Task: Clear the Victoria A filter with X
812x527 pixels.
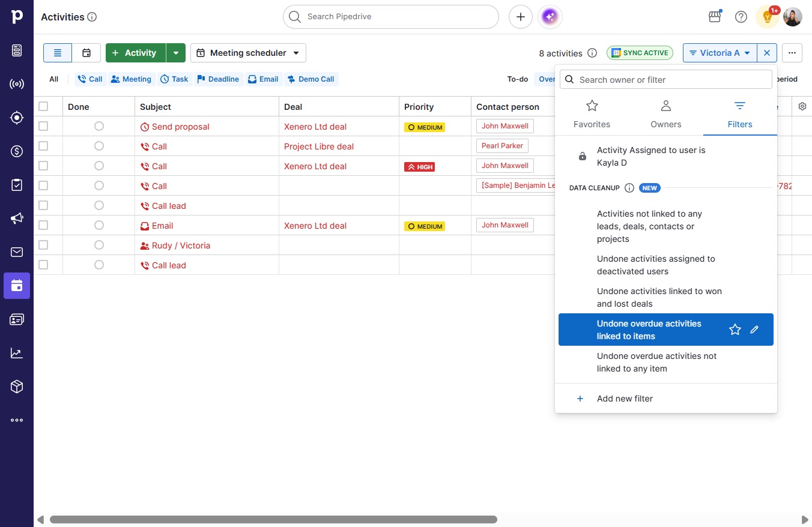Action: [x=767, y=53]
